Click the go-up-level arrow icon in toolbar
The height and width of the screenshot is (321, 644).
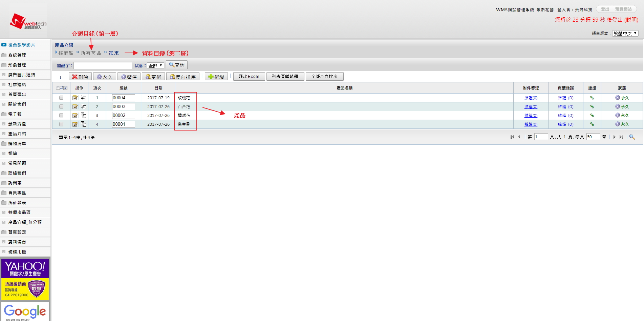(x=62, y=77)
